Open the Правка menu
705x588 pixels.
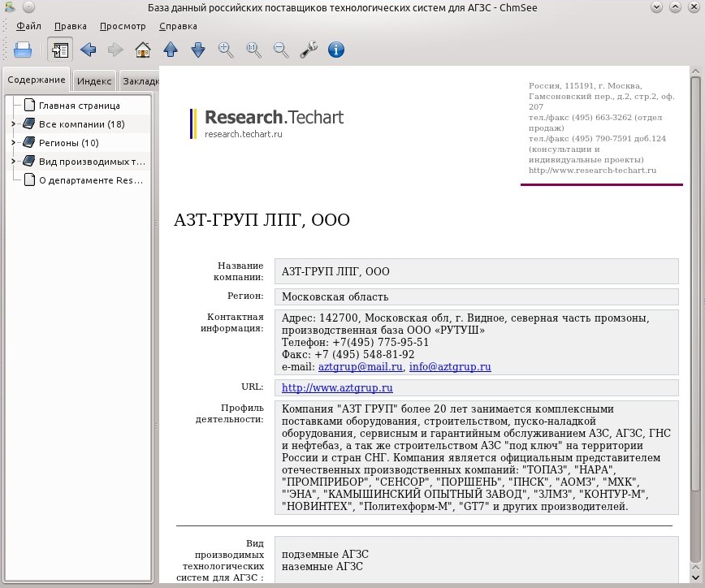(70, 26)
